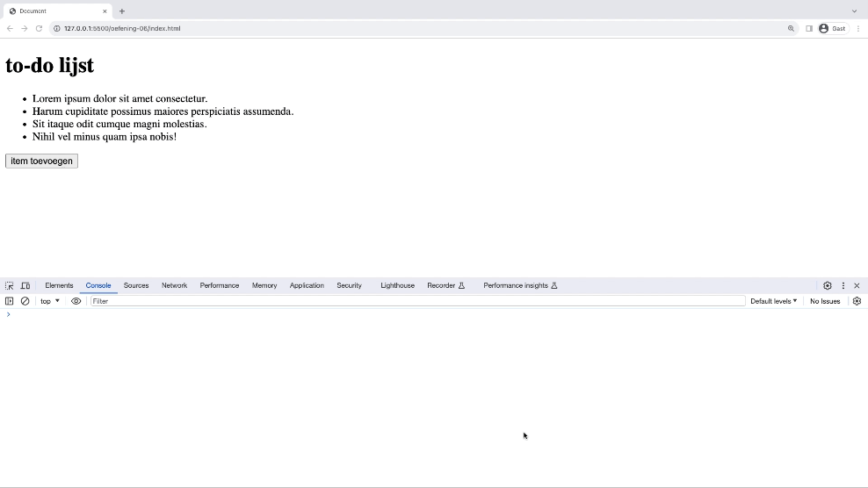Create a live expression with eye icon
The width and height of the screenshot is (868, 488).
pos(76,301)
